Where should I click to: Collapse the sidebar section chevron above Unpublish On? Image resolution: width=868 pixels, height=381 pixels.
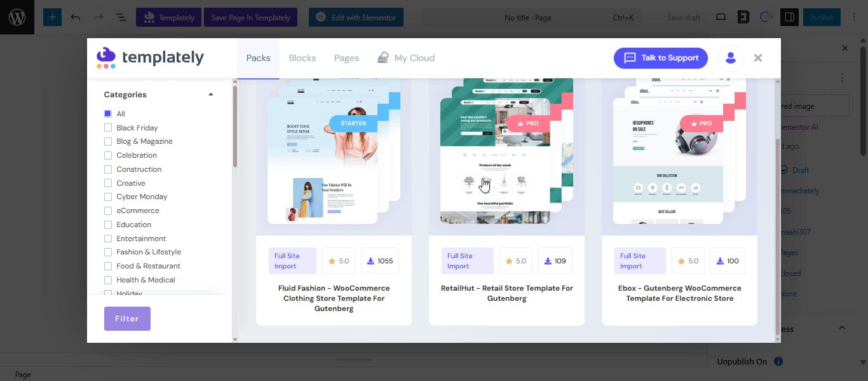842,328
